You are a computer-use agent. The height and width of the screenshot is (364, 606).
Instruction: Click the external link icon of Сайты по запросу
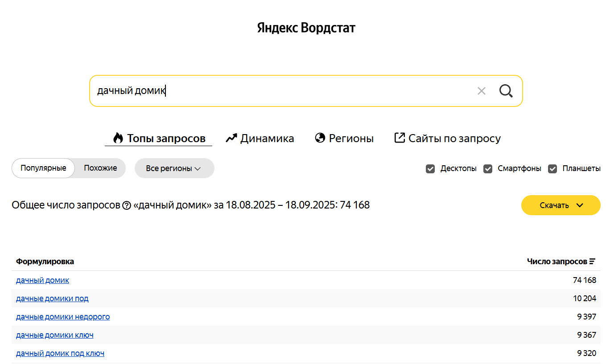pos(400,138)
